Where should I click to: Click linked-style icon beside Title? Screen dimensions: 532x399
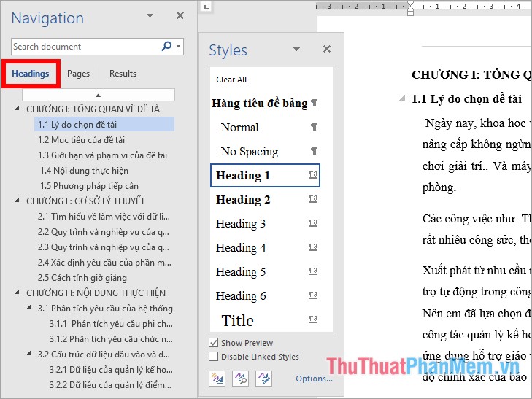[313, 319]
